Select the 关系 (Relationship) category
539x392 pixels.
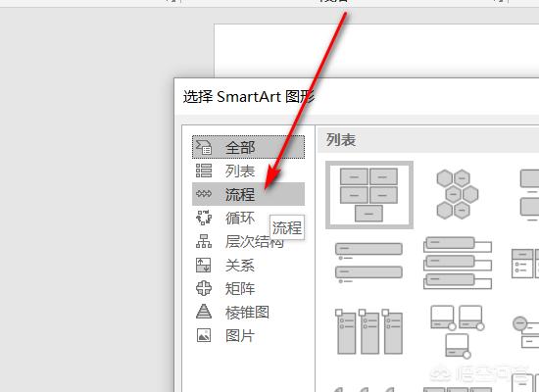click(248, 266)
